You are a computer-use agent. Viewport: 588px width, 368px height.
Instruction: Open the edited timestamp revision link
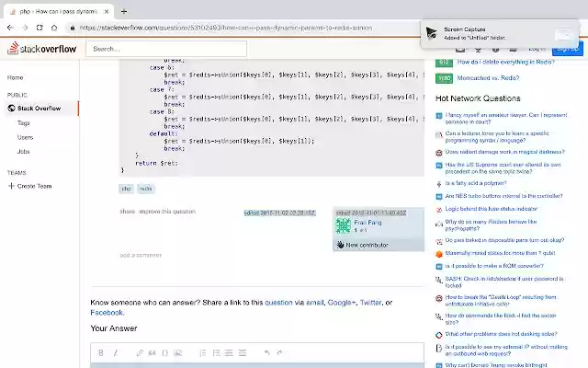(279, 213)
